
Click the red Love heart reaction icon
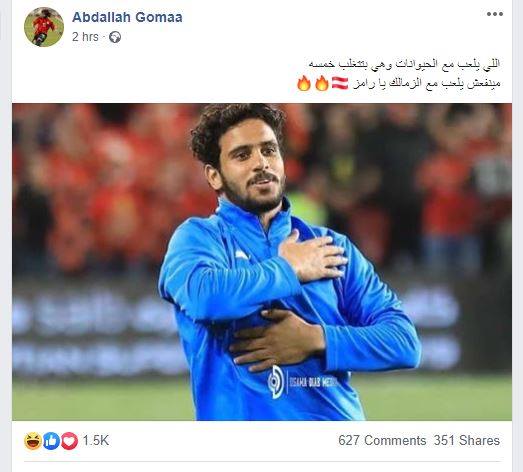coord(69,441)
